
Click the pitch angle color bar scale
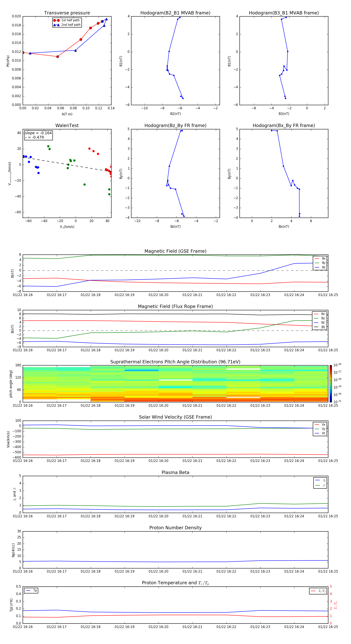tap(331, 383)
